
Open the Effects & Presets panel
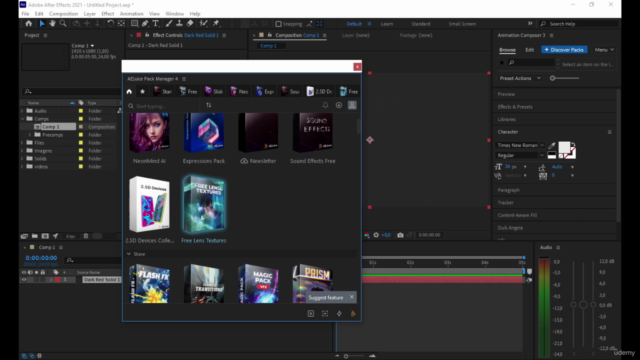coord(515,107)
